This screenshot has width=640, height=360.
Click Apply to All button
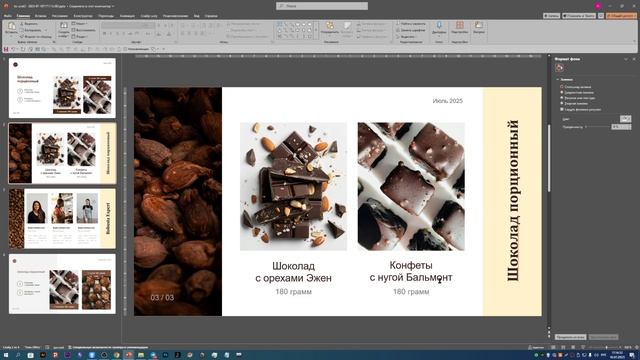coord(570,337)
